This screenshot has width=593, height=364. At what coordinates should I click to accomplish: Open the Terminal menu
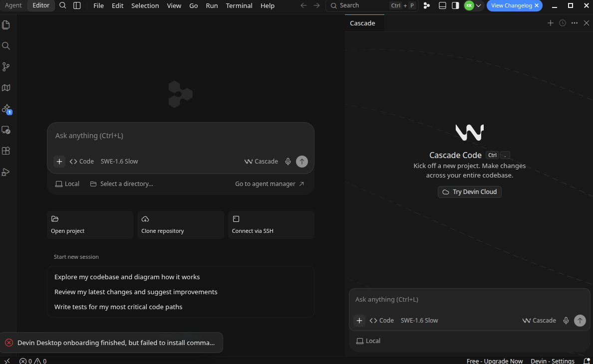coord(239,5)
